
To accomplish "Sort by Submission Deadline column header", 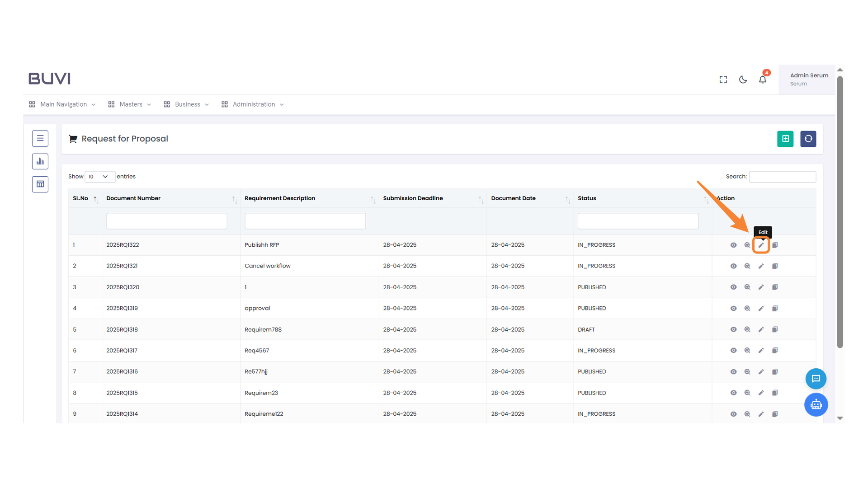I will coord(413,198).
